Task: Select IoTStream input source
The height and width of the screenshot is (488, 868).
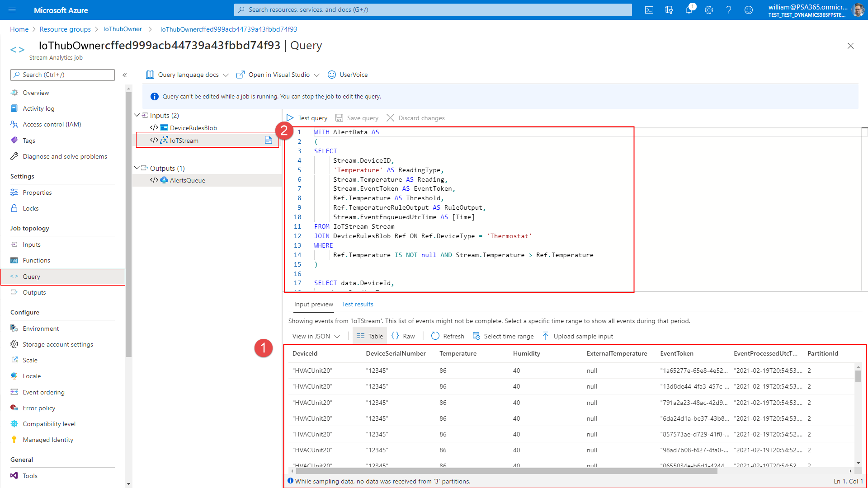Action: click(184, 140)
